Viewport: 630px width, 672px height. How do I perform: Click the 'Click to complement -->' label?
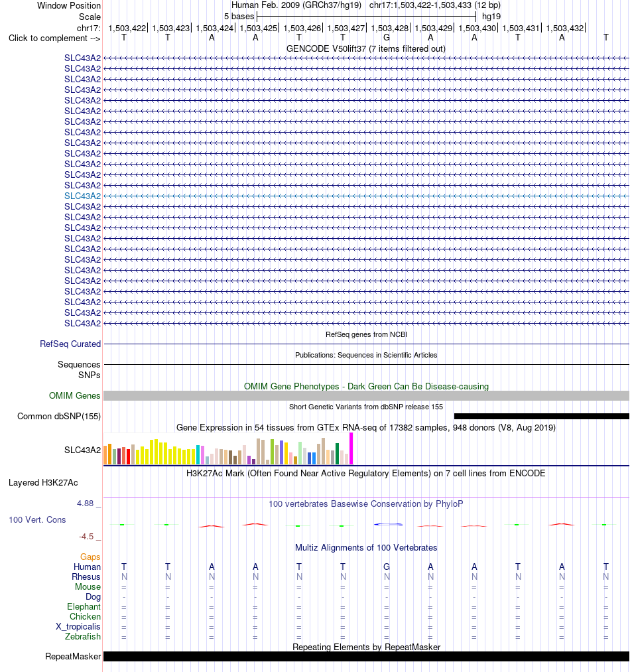click(54, 38)
